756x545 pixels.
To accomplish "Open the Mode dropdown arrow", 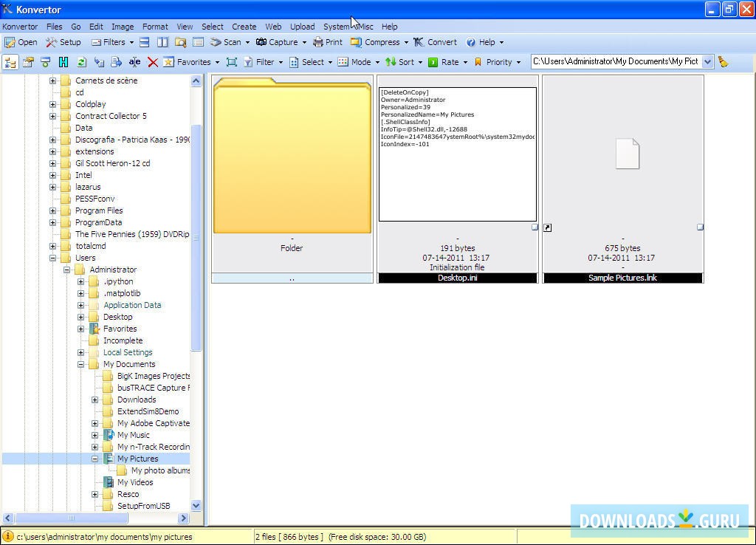I will (377, 62).
